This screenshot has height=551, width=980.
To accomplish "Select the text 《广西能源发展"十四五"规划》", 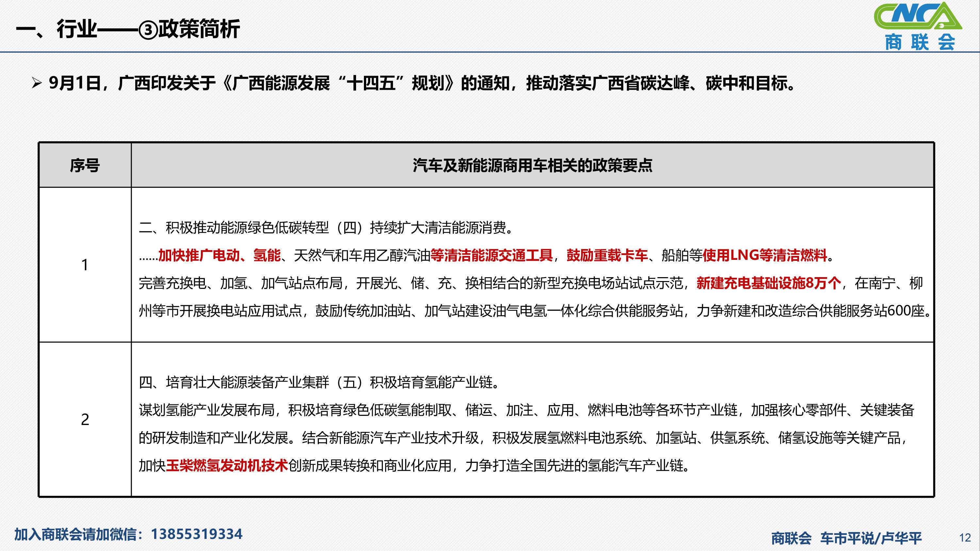I will (x=338, y=83).
